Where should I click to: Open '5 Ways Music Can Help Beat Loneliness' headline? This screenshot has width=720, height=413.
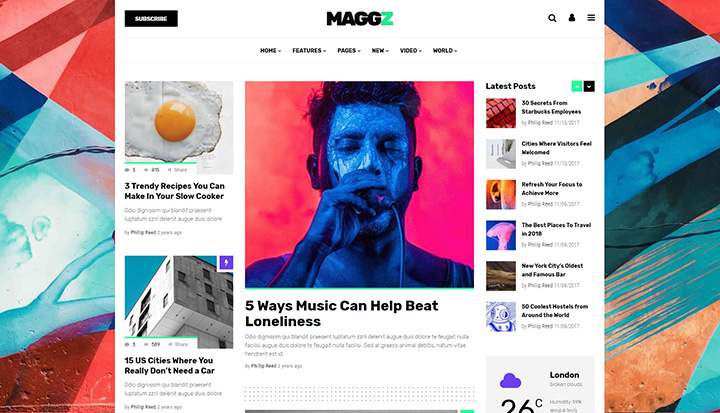click(x=341, y=313)
